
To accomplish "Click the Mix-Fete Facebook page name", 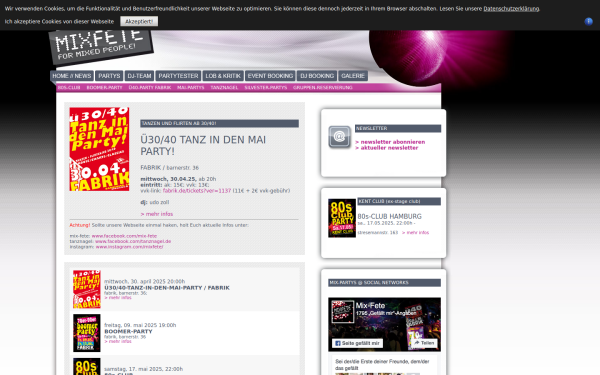I will 370,305.
